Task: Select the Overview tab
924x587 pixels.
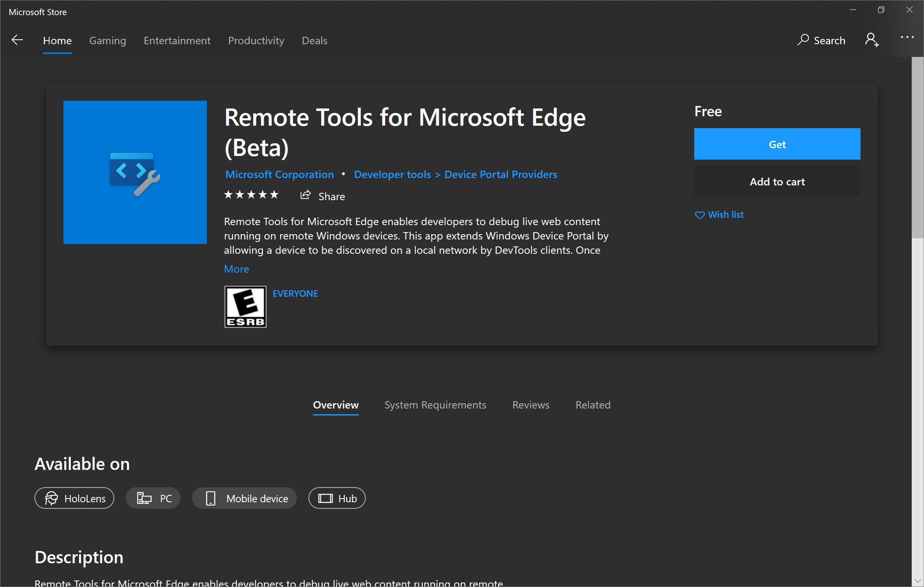Action: point(335,405)
